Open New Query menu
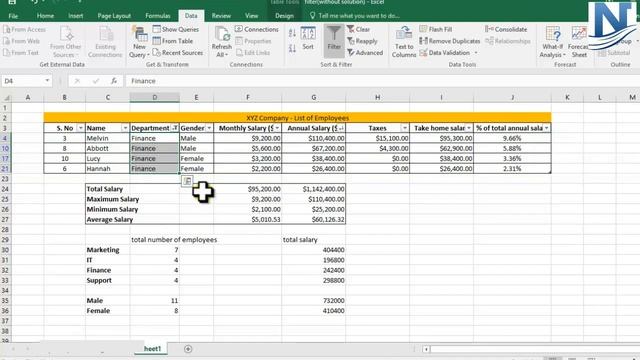Image resolution: width=640 pixels, height=360 pixels. [140, 42]
